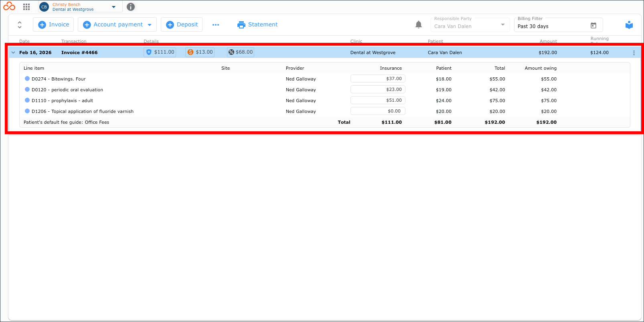Click the CB user avatar
This screenshot has width=644, height=322.
44,7
